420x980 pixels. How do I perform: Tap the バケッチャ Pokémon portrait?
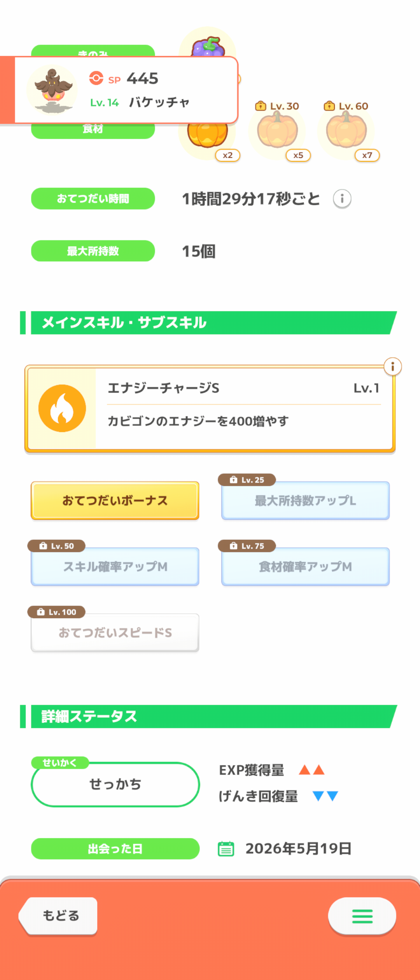[52, 90]
